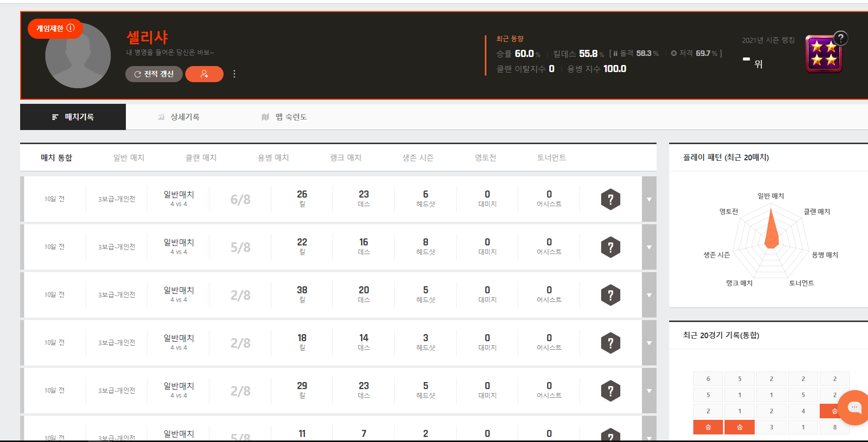
Task: Expand the 26-kill match row details
Action: tap(649, 200)
